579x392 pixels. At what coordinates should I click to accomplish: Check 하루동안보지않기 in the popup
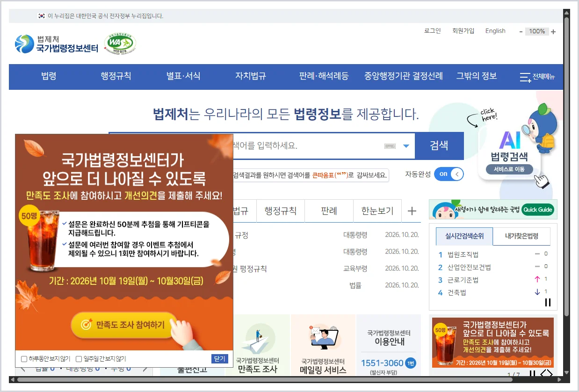pyautogui.click(x=24, y=359)
